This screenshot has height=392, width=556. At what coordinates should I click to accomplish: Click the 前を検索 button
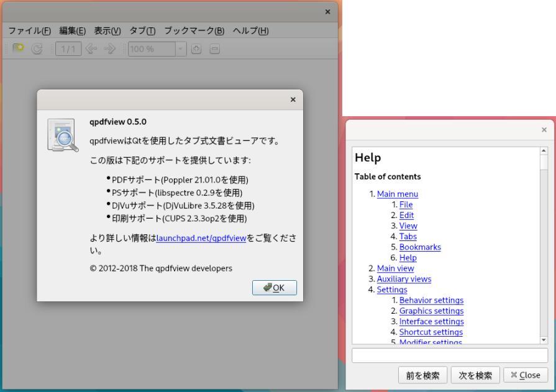(x=422, y=375)
